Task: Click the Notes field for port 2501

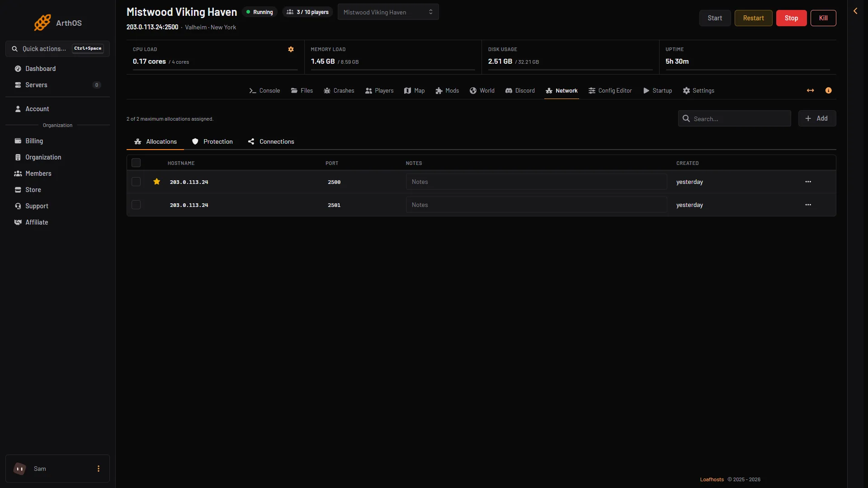Action: point(536,205)
